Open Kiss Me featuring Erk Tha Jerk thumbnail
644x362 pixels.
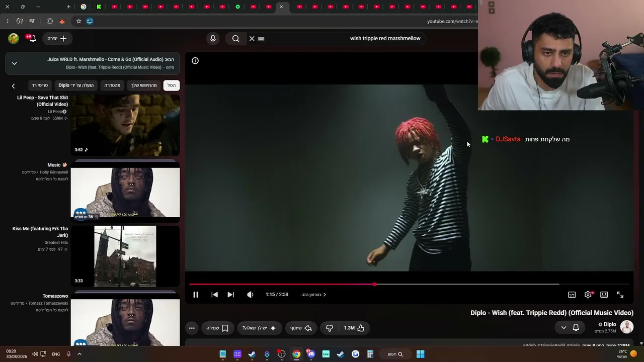[125, 256]
